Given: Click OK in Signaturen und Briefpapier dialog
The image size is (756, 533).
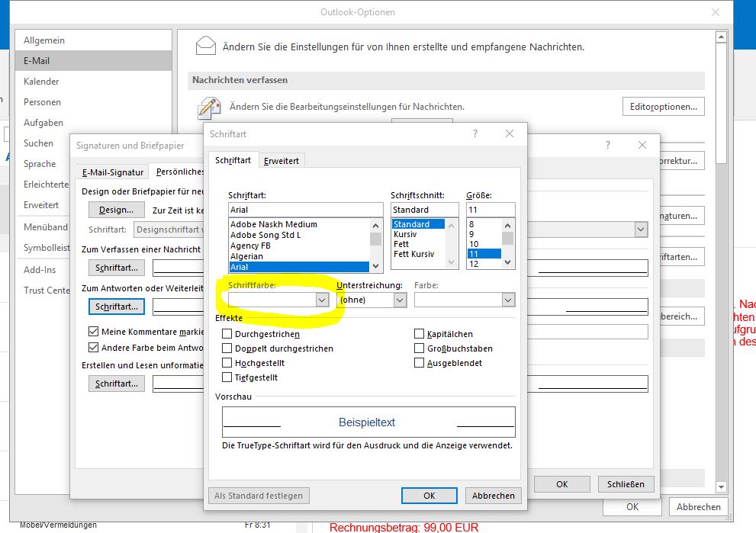Looking at the screenshot, I should point(561,484).
